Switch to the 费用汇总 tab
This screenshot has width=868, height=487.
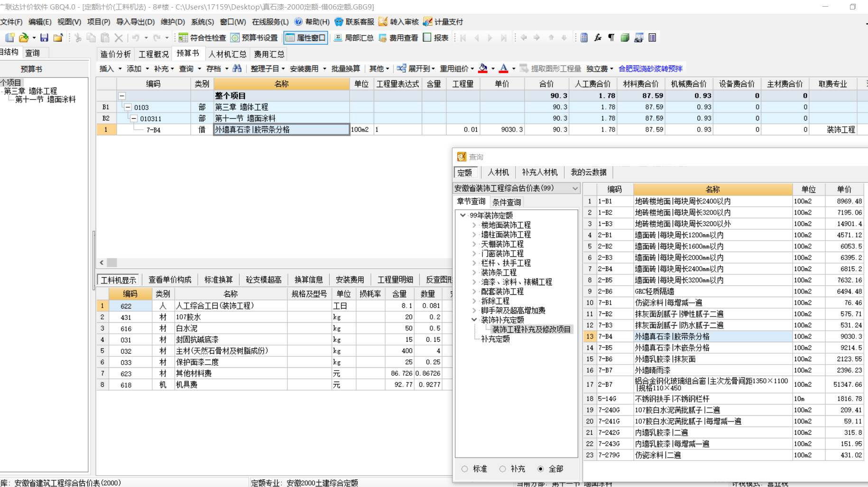[x=269, y=54]
